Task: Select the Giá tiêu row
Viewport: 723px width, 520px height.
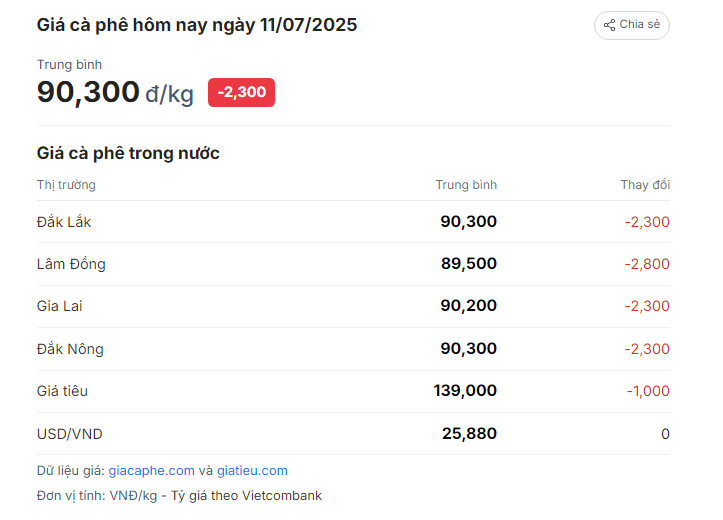Action: [x=353, y=391]
